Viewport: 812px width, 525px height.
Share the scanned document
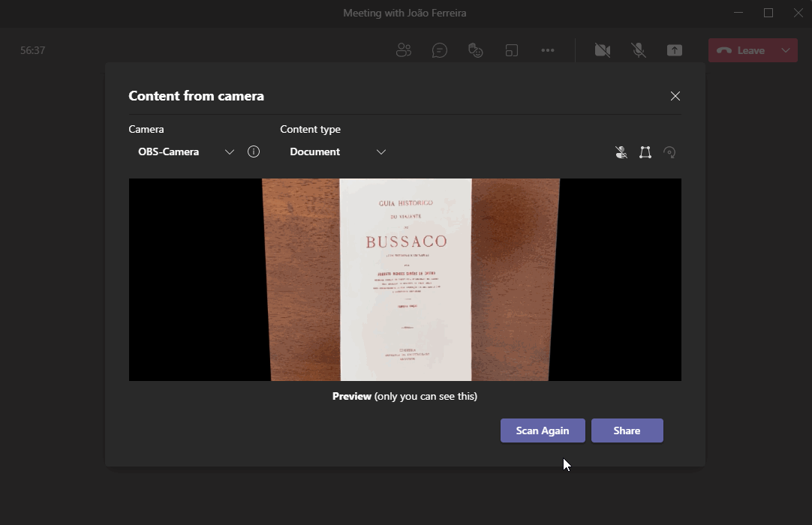(x=627, y=430)
